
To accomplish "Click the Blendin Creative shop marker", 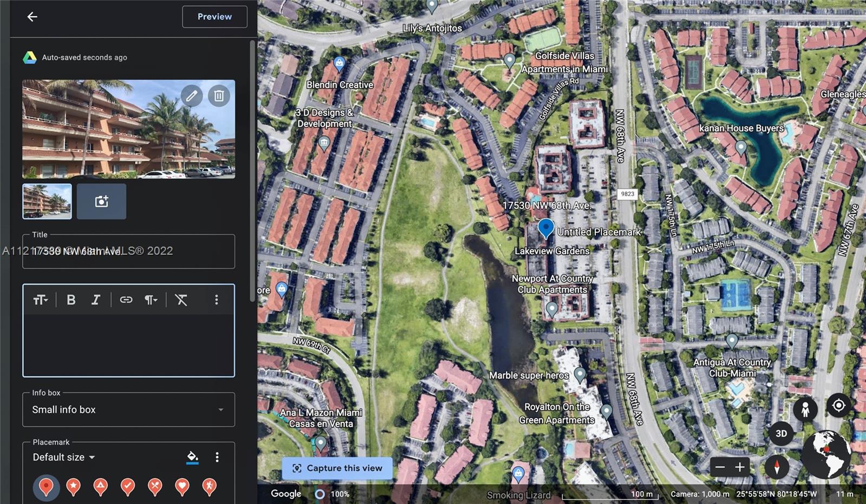I will point(339,64).
